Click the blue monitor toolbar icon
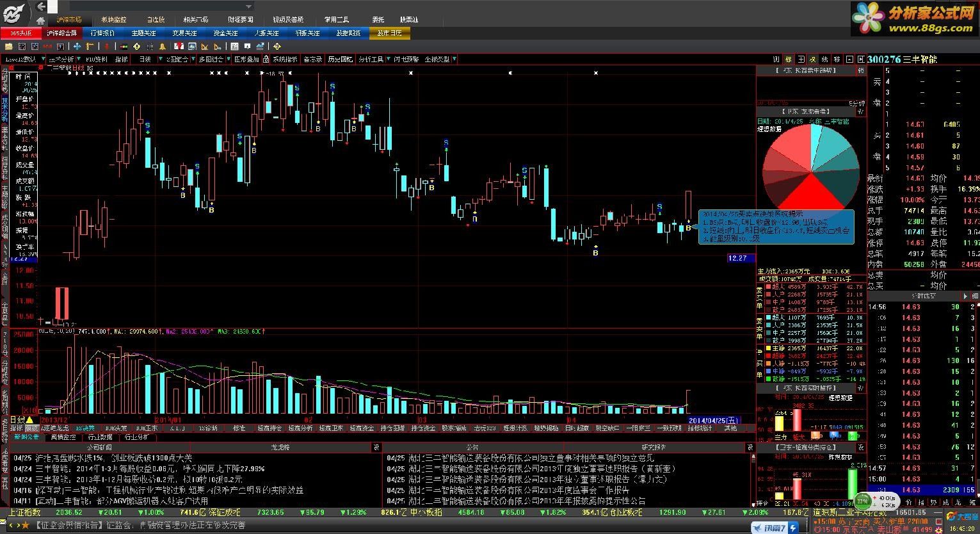 pos(193,47)
